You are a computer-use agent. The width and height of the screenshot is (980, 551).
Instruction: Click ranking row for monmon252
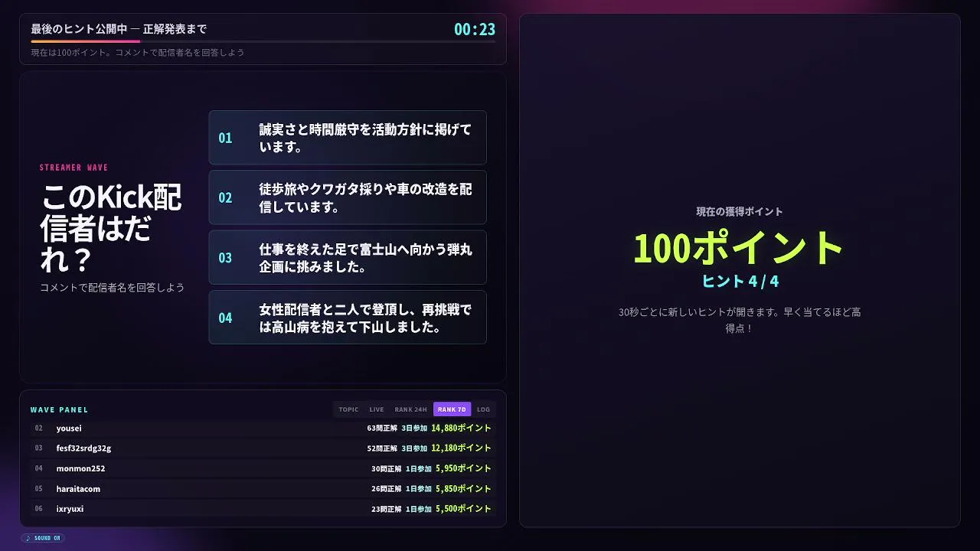pyautogui.click(x=263, y=468)
